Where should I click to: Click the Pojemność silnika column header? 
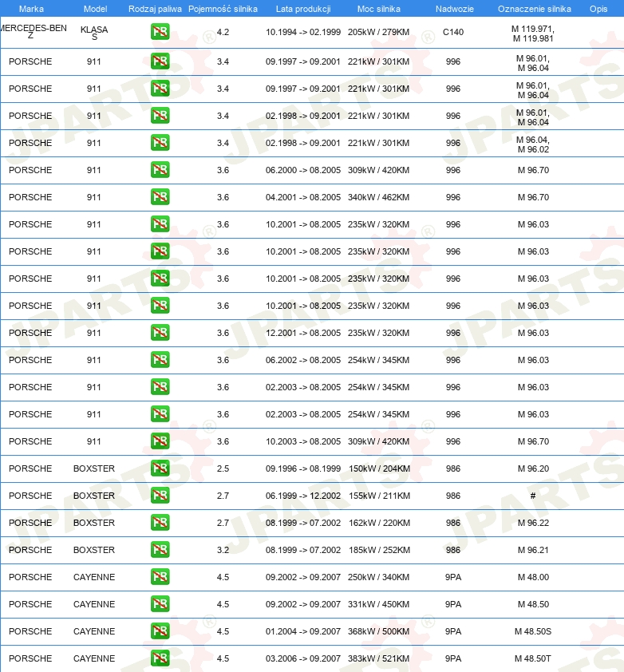click(x=223, y=9)
